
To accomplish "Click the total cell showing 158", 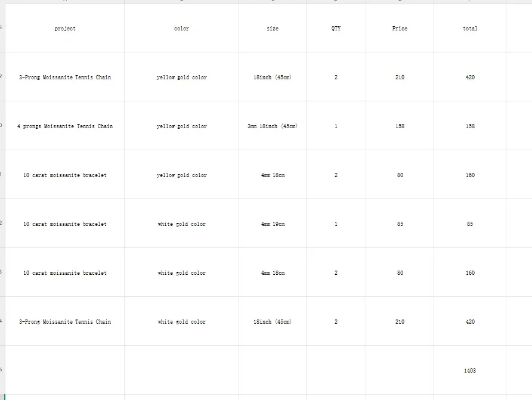I will (470, 126).
